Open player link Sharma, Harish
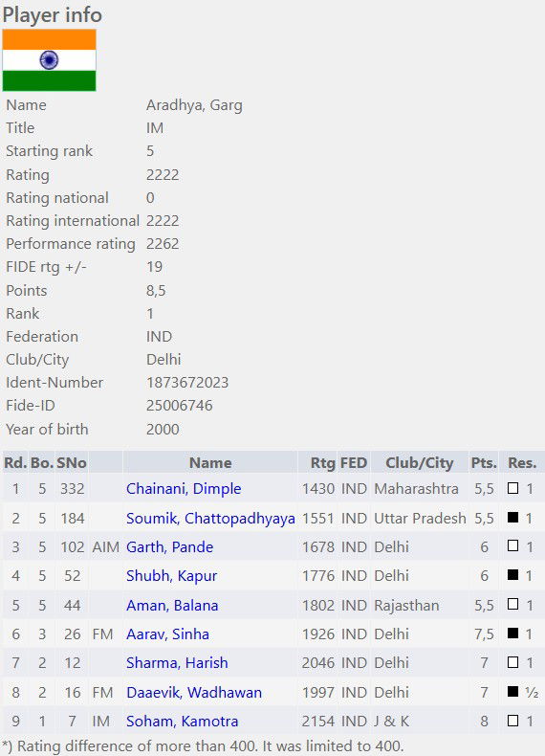545x756 pixels. point(177,662)
